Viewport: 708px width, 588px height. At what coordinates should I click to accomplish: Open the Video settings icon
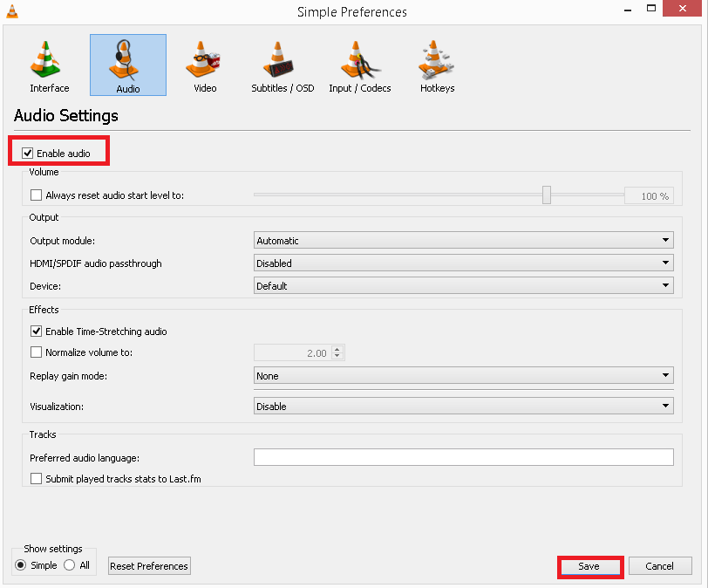pyautogui.click(x=203, y=65)
